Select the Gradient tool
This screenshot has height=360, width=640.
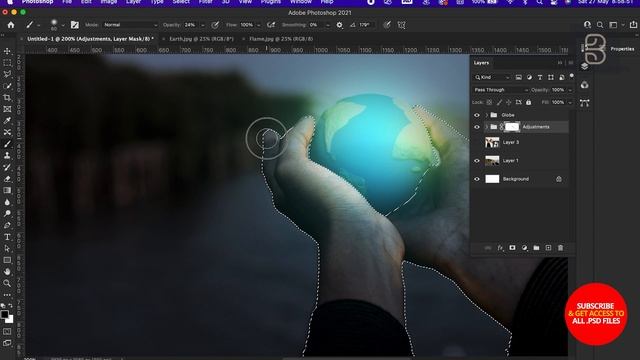[x=7, y=190]
